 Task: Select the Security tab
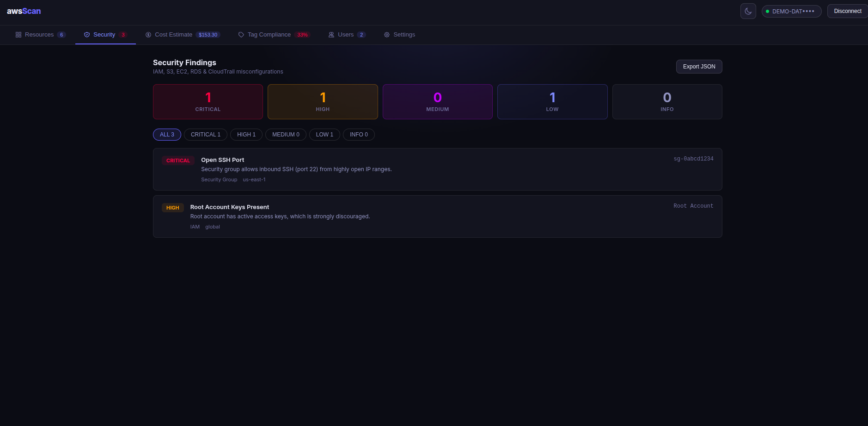105,35
